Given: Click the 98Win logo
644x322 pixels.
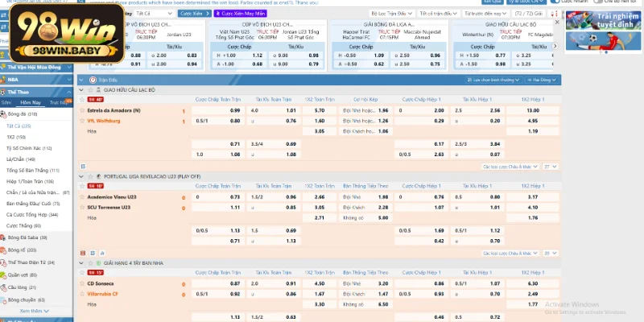Looking at the screenshot, I should coord(67,33).
